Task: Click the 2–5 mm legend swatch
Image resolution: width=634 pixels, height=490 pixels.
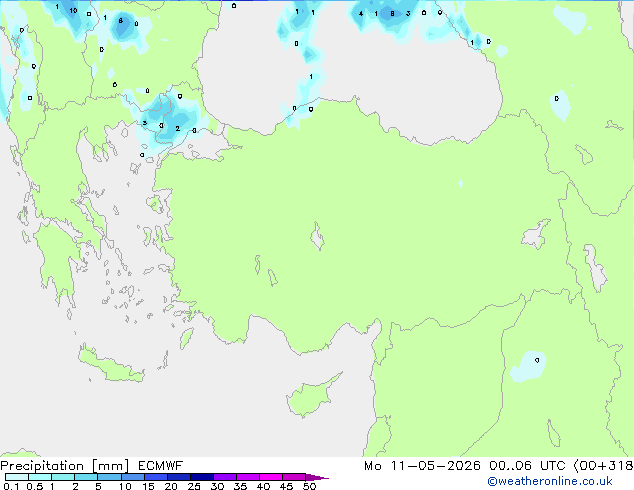Action: [86, 477]
